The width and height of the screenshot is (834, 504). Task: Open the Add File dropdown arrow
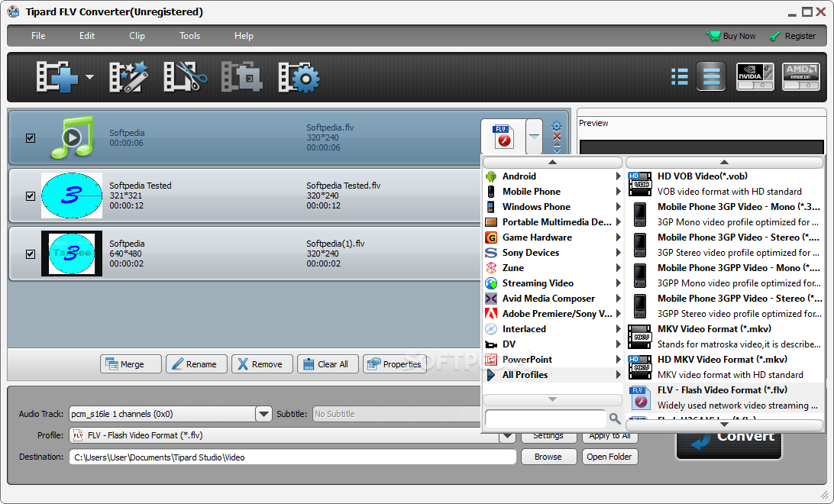tap(89, 77)
